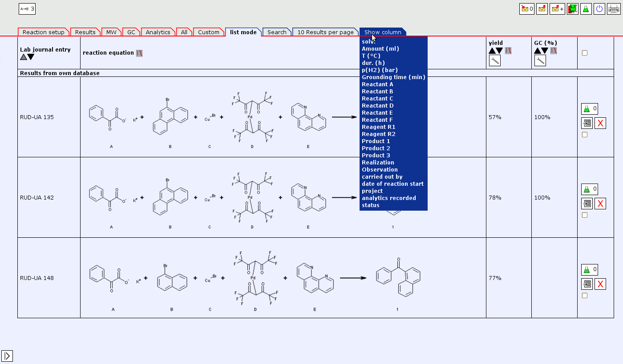Open the entry icon for RUD-UA 135
623x364 pixels.
[x=587, y=123]
